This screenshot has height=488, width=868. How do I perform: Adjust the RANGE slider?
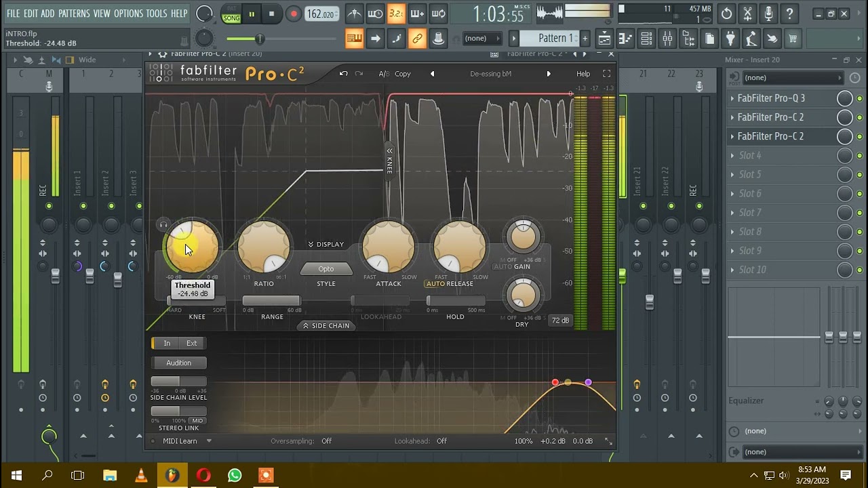click(271, 300)
